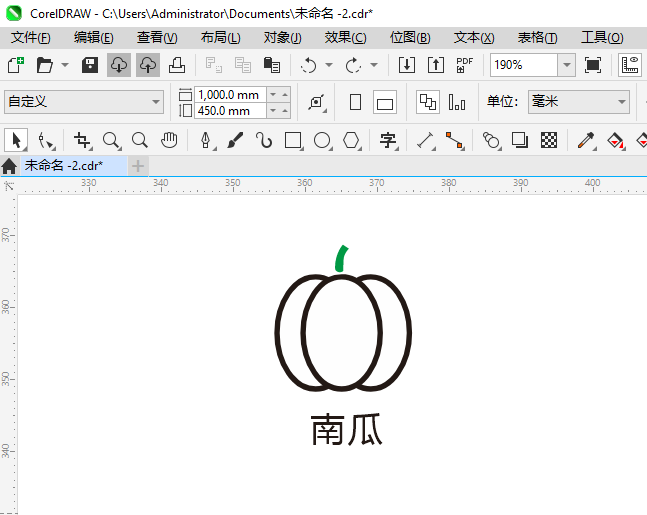This screenshot has width=647, height=515.
Task: Click the Undo arrow icon
Action: (309, 65)
